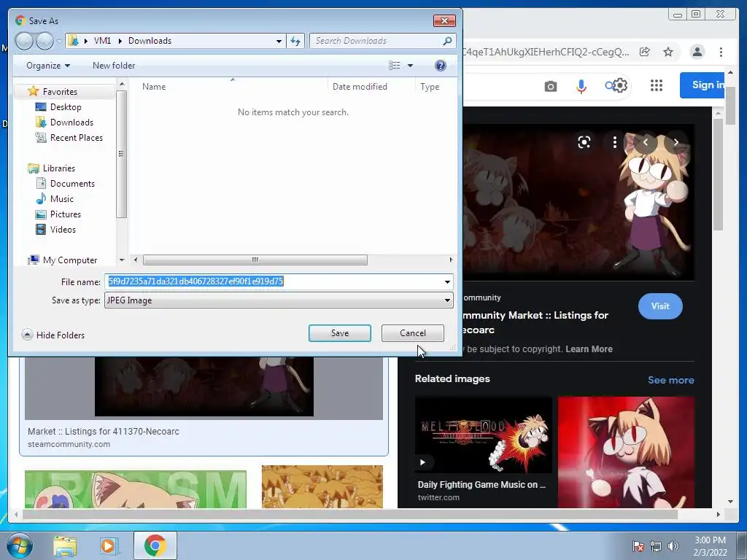Click the Sign in button

tap(703, 85)
